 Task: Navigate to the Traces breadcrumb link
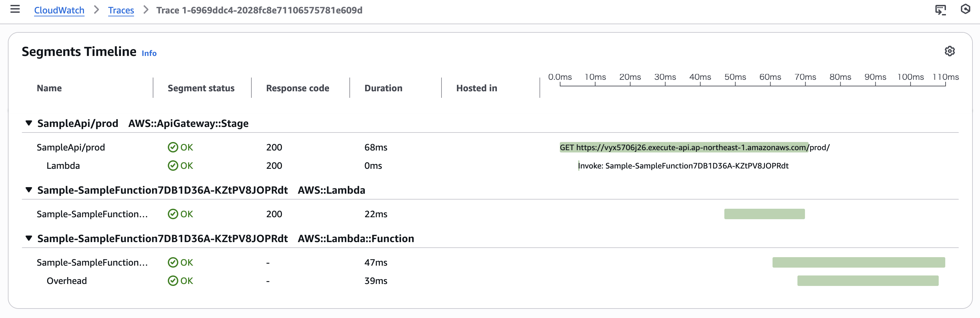[121, 10]
